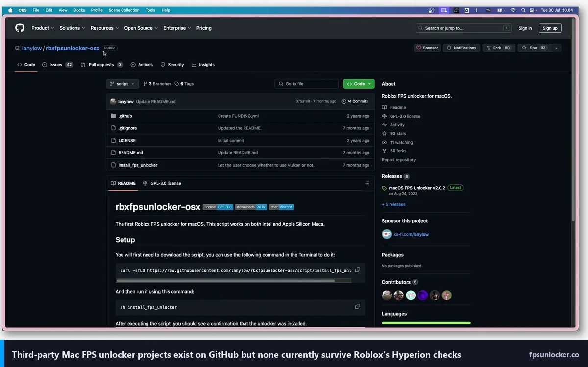Open the Readme link in About

click(x=394, y=107)
